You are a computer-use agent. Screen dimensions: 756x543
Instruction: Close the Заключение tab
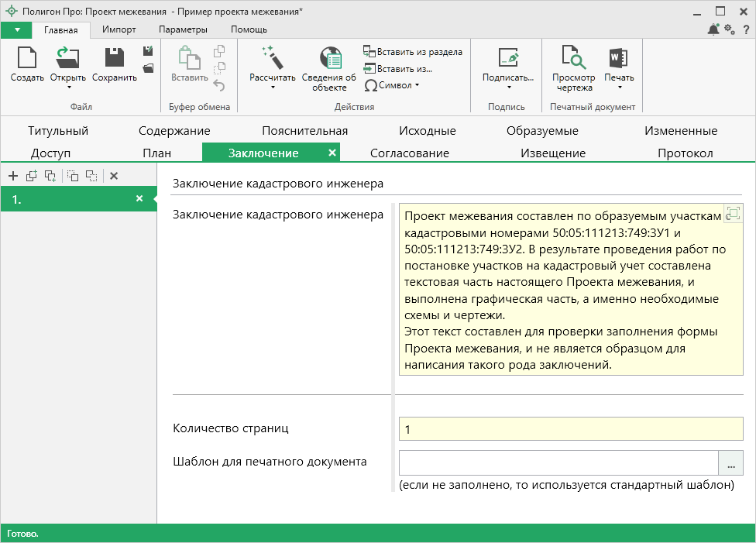point(332,153)
